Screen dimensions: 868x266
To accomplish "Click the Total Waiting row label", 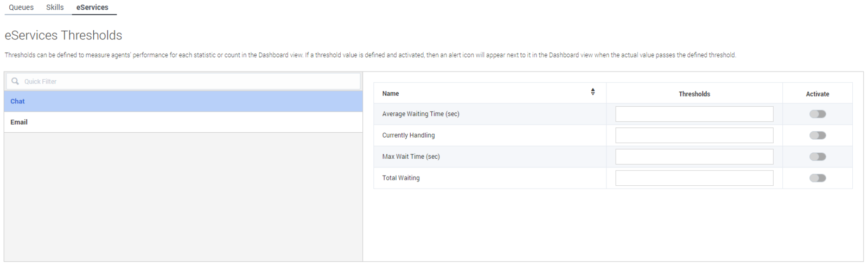I will point(401,178).
